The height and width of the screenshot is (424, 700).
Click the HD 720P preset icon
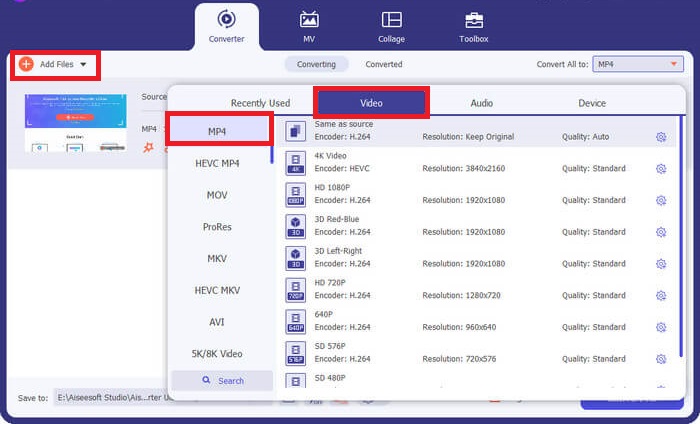pyautogui.click(x=296, y=290)
